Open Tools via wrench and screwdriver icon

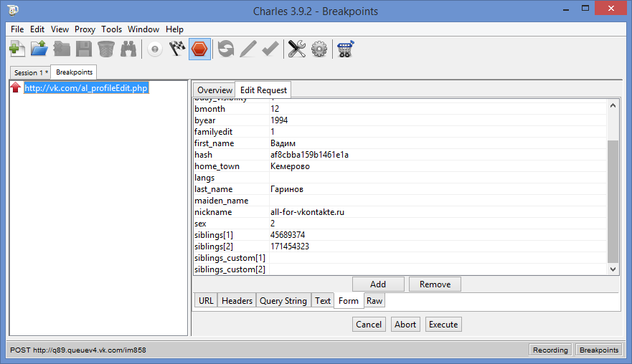click(x=297, y=49)
